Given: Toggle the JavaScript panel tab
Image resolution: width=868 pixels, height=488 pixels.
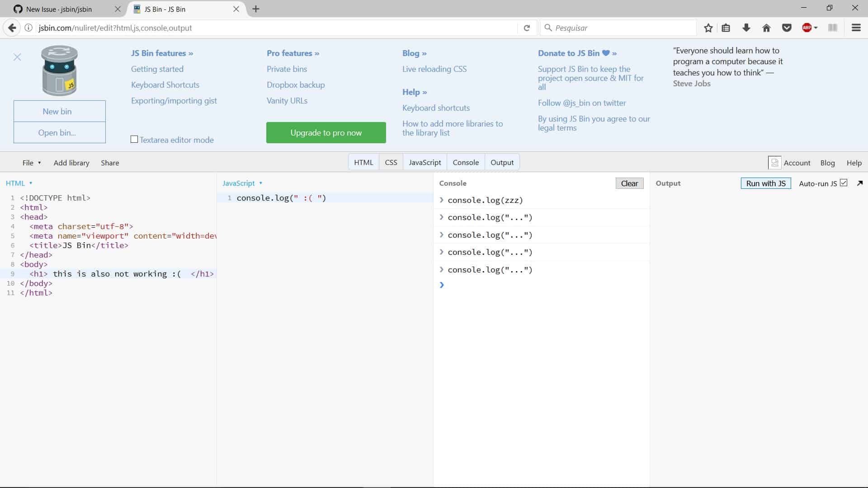Looking at the screenshot, I should pos(425,163).
